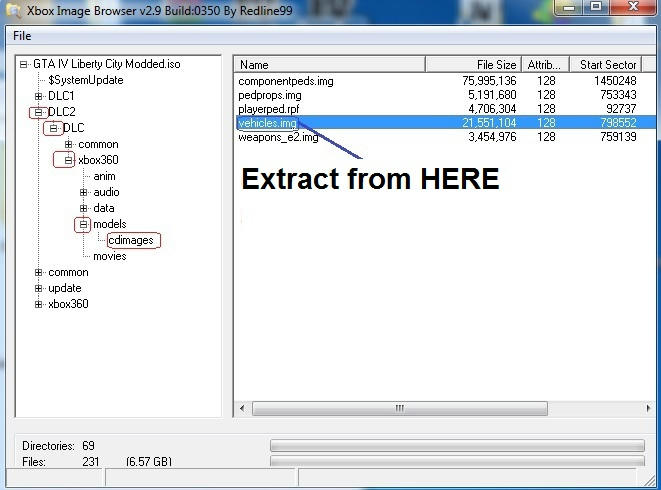Expand the DLC1 folder node
661x490 pixels.
[x=38, y=97]
